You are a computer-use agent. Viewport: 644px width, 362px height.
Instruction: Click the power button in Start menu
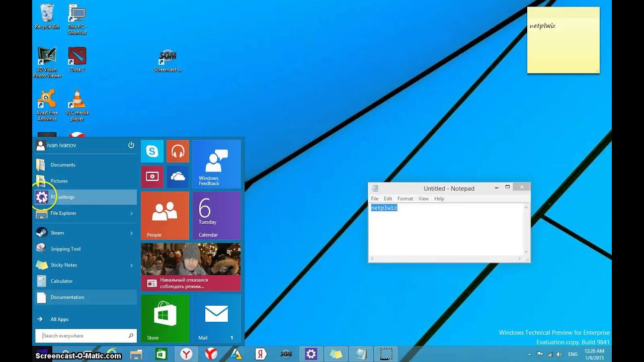[131, 145]
